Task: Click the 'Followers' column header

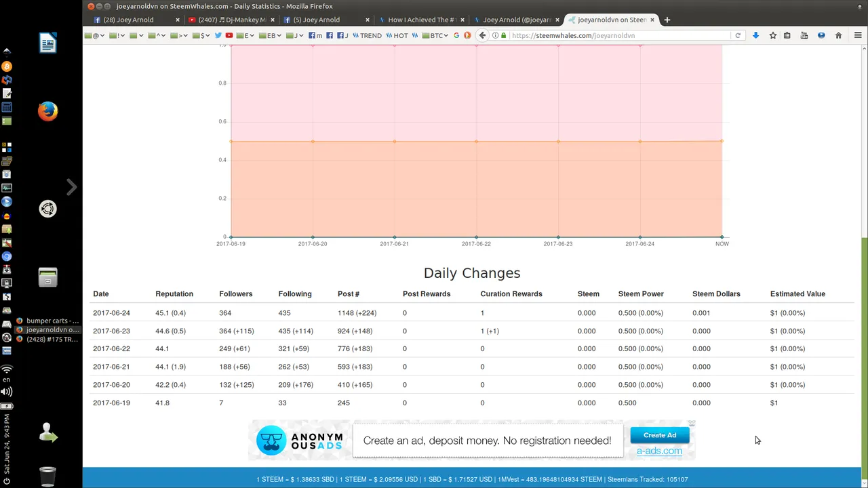Action: 236,294
